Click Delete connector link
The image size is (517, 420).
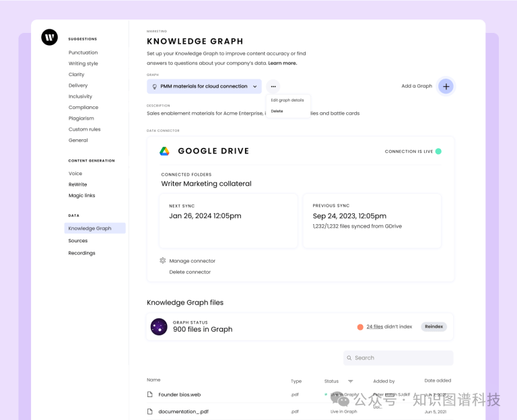190,272
